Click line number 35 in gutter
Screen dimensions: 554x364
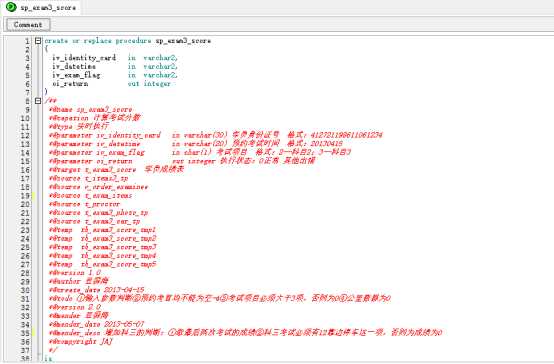[25, 333]
